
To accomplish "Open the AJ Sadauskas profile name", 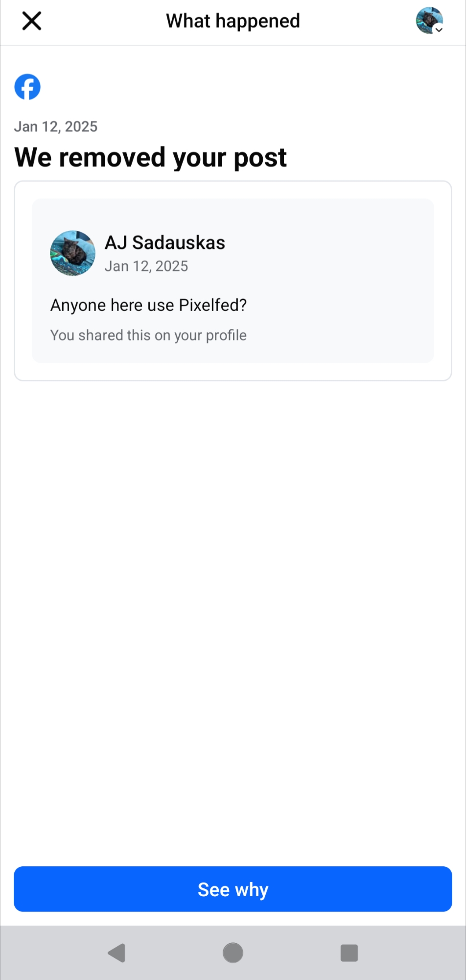I will coord(165,243).
